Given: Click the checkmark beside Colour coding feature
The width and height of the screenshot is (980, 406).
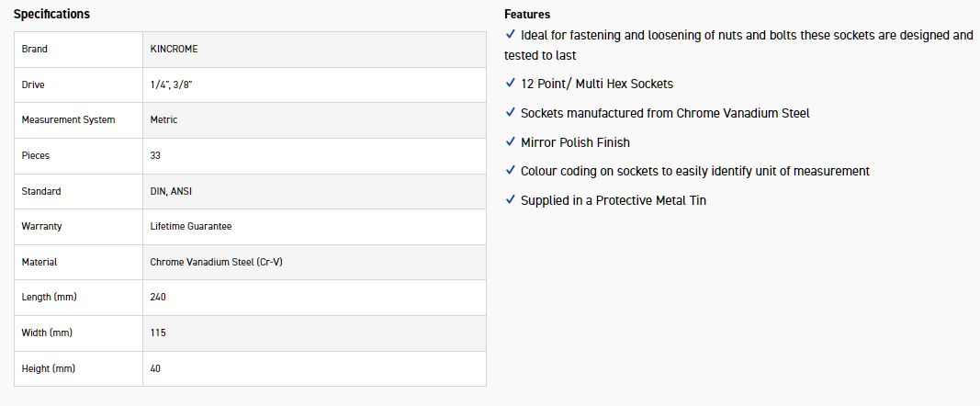Looking at the screenshot, I should (511, 171).
